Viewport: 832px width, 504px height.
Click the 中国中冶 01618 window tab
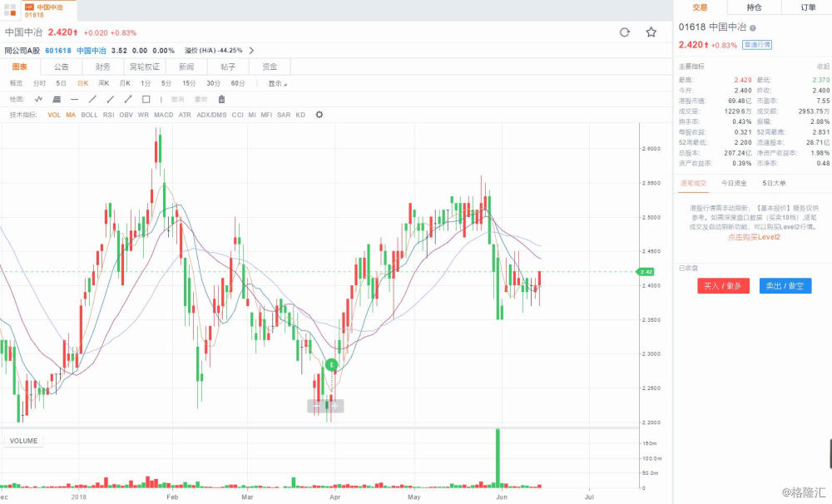tap(49, 11)
